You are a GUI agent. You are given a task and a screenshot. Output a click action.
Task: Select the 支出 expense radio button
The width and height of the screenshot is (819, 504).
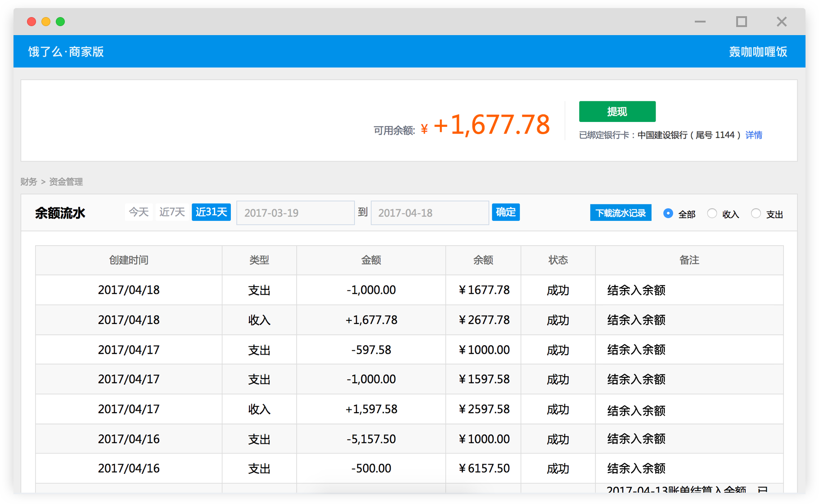(x=756, y=213)
